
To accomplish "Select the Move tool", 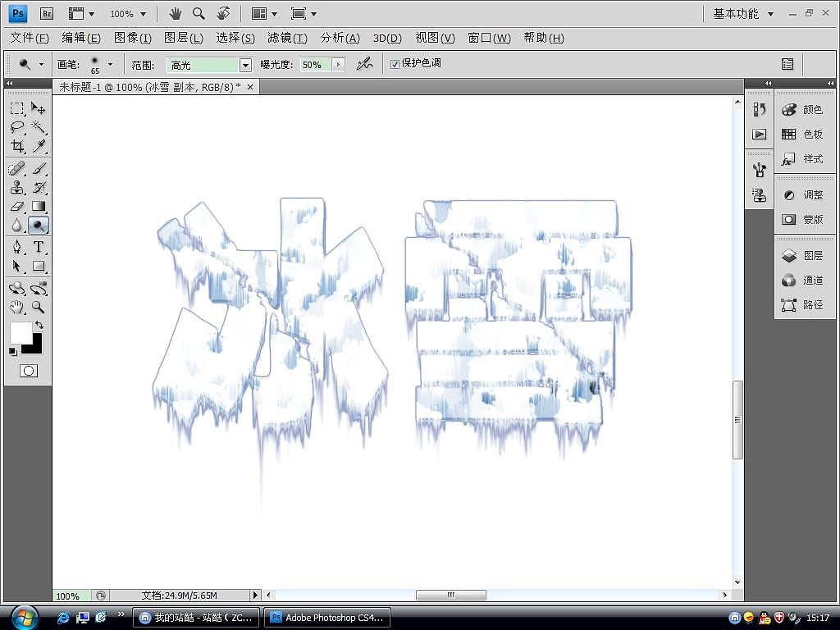I will [x=38, y=109].
